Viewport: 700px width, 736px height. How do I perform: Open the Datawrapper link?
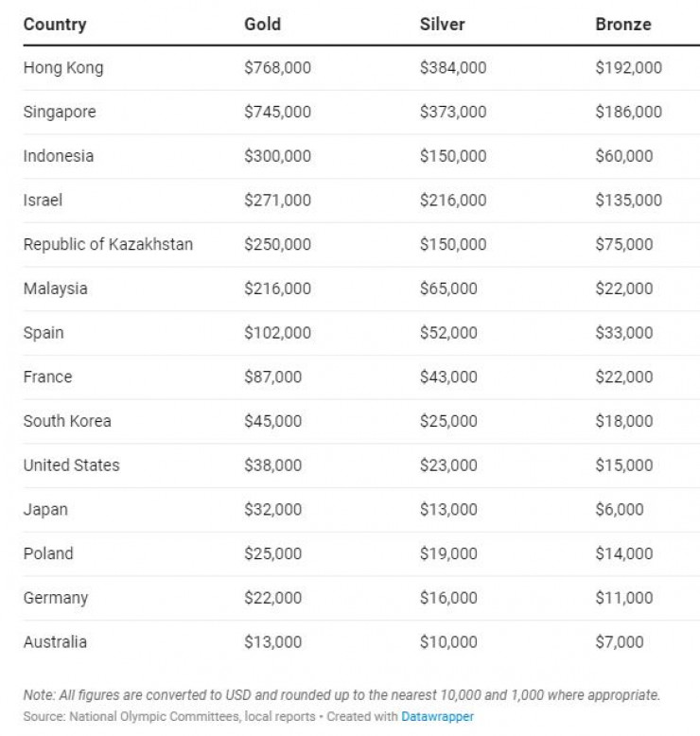(438, 716)
